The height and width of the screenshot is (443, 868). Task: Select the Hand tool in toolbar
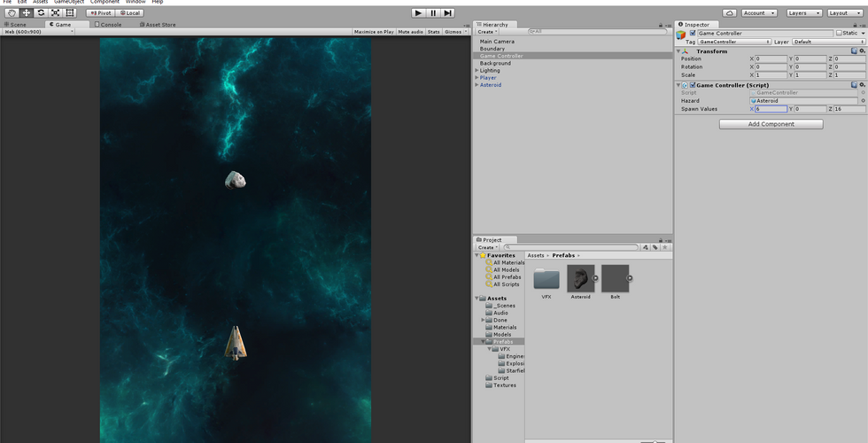[x=11, y=12]
